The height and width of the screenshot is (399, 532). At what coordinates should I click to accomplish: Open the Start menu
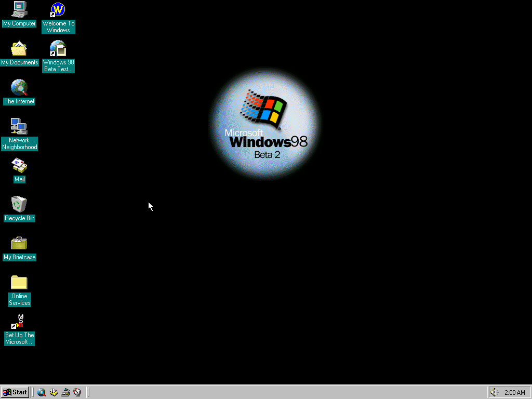tap(15, 392)
